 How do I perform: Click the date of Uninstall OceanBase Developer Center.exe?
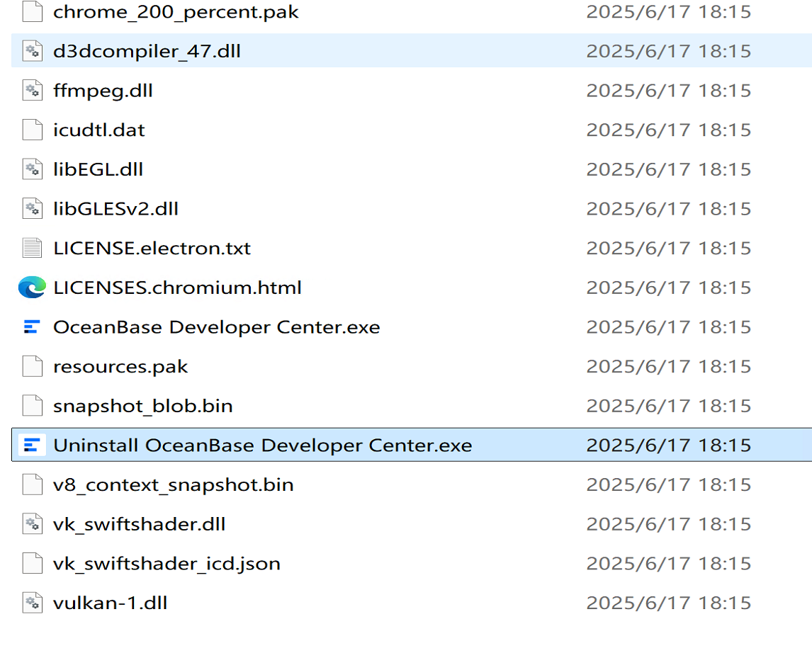(x=669, y=445)
